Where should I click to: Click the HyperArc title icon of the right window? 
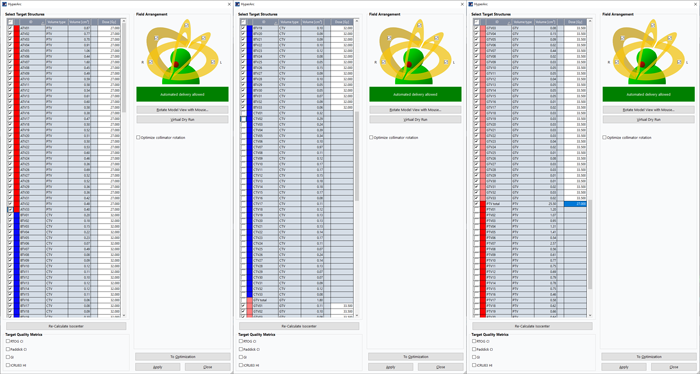pyautogui.click(x=471, y=4)
